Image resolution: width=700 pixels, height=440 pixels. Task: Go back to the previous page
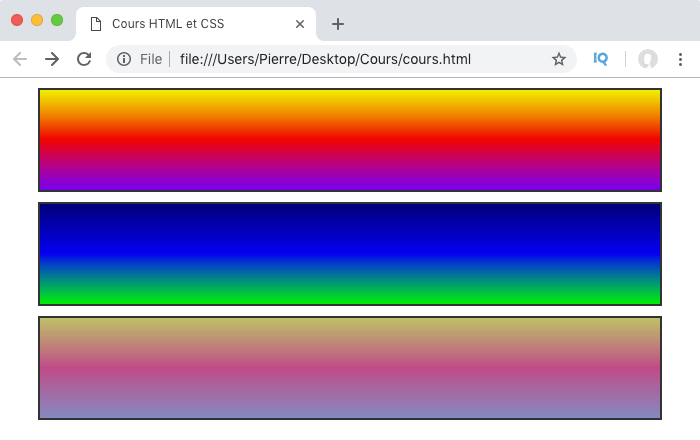[x=20, y=59]
